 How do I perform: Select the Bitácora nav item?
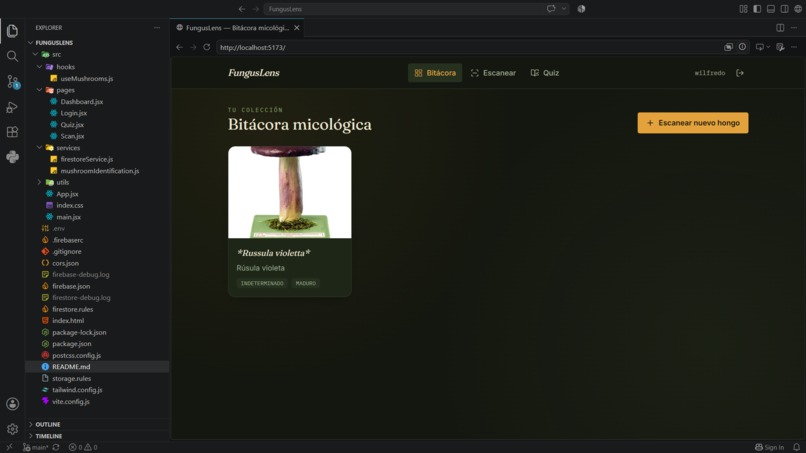click(435, 73)
